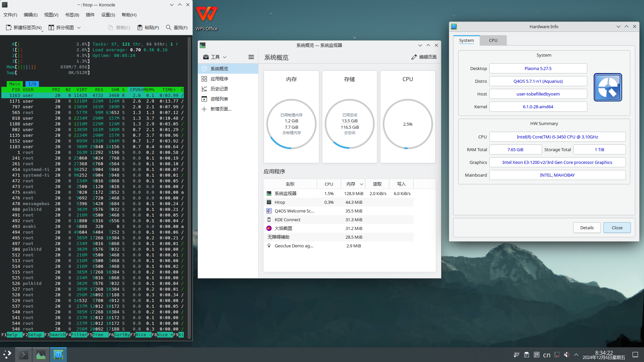Viewport: 644px width, 362px height.
Task: Open hamburger menu in System Monitor
Action: tap(251, 57)
